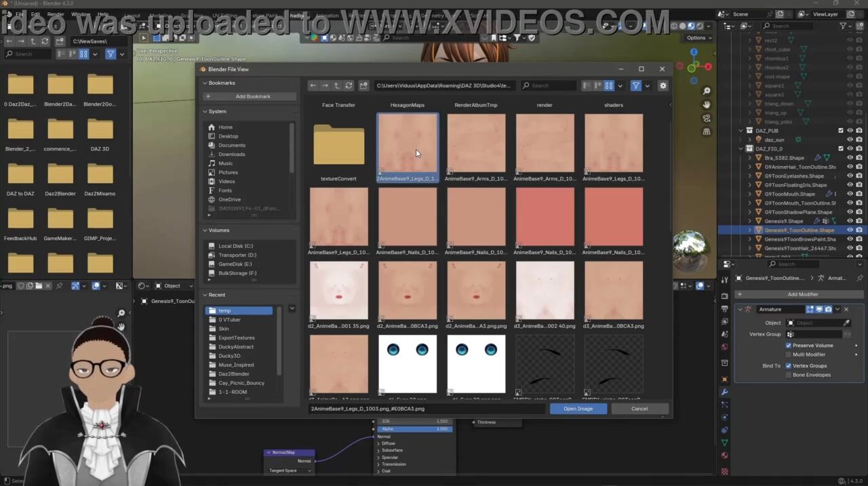
Task: Collapse the DAZ_FIG_0 collection in outliner
Action: 741,148
